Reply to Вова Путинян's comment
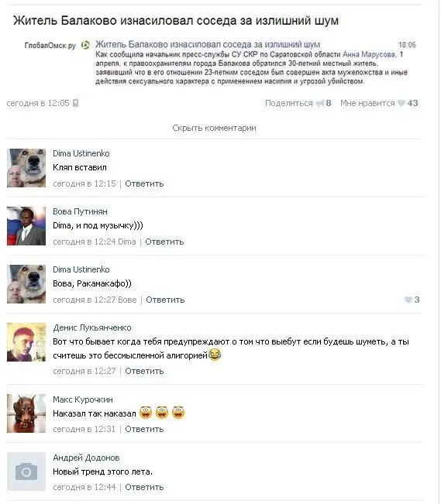Screen dimensions: 441x504 tap(164, 242)
